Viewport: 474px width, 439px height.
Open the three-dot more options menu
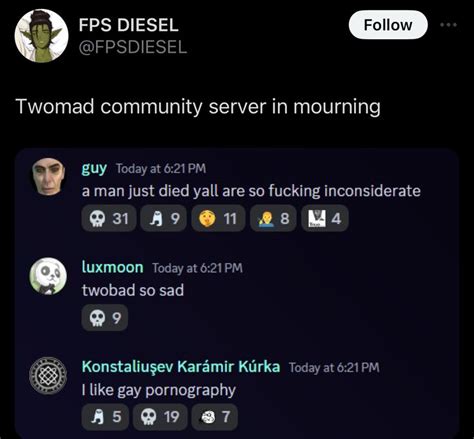click(448, 25)
